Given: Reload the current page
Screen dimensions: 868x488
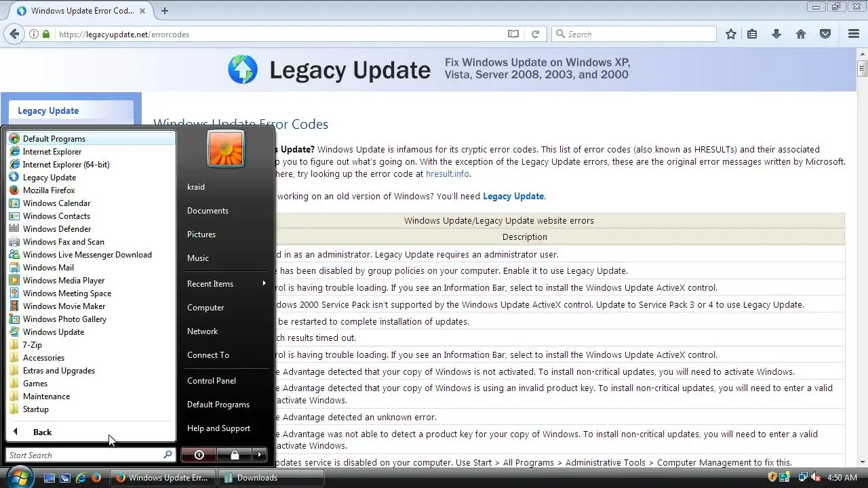Looking at the screenshot, I should point(535,34).
